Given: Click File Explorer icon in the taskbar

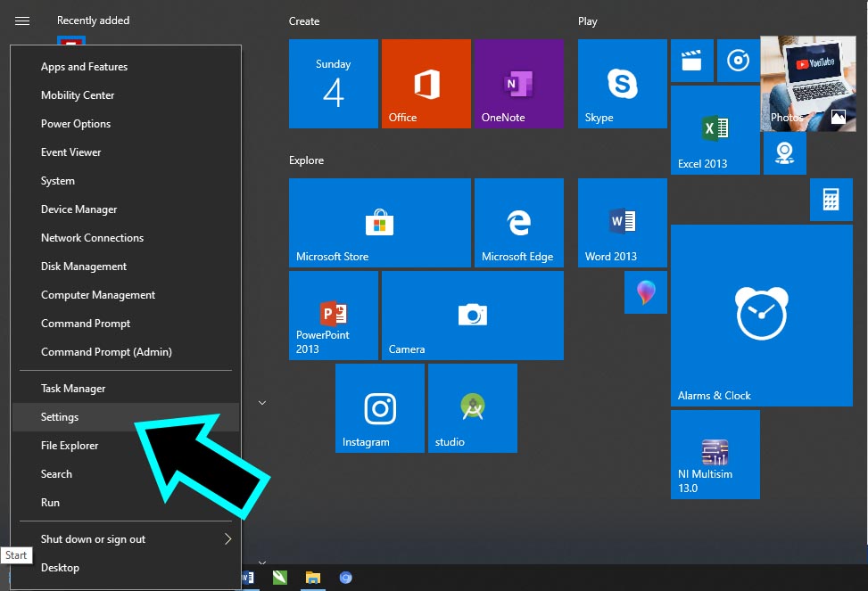Looking at the screenshot, I should coord(312,578).
